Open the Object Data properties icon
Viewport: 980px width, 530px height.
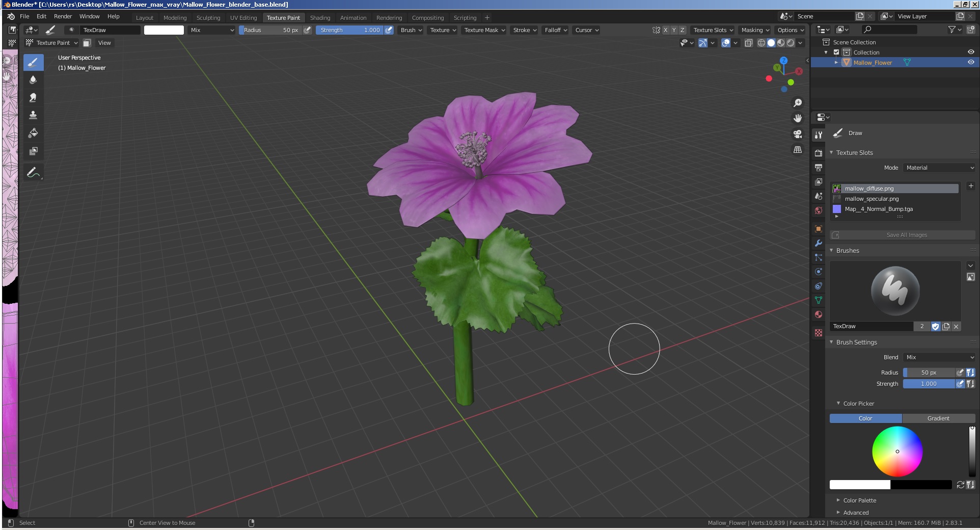[x=819, y=300]
